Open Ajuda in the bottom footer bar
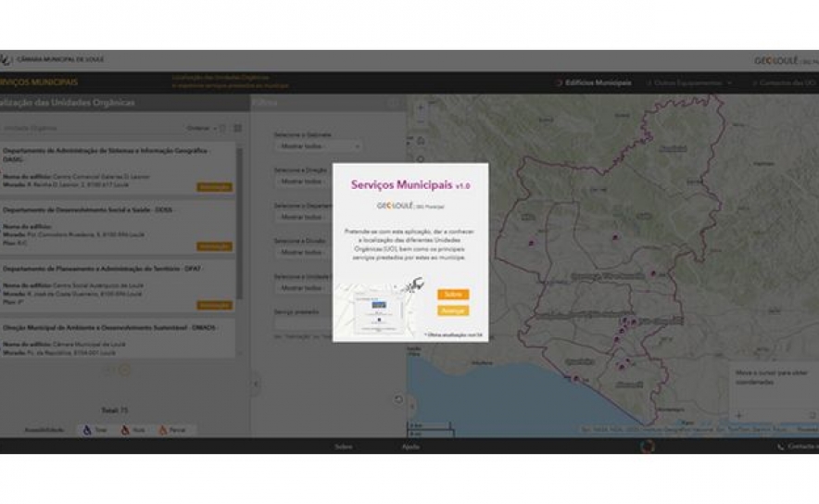The width and height of the screenshot is (819, 504). coord(410,447)
